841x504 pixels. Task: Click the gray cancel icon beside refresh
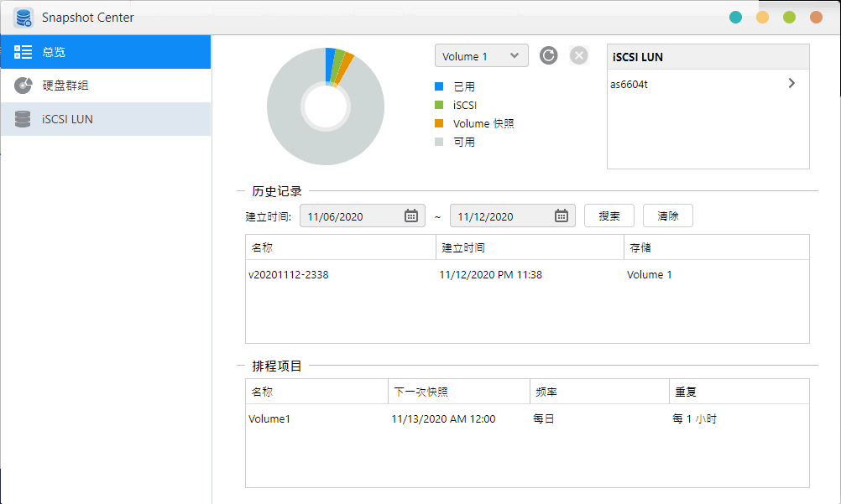click(578, 55)
